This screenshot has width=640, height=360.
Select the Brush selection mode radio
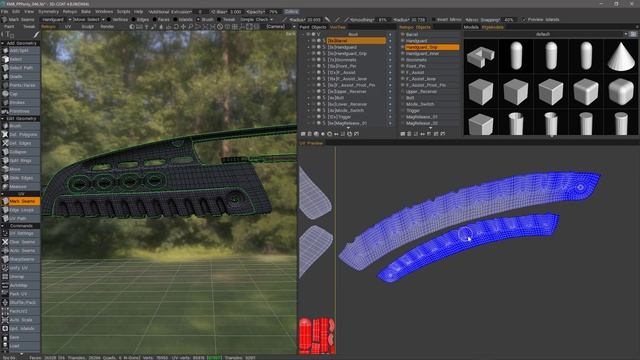click(x=205, y=19)
